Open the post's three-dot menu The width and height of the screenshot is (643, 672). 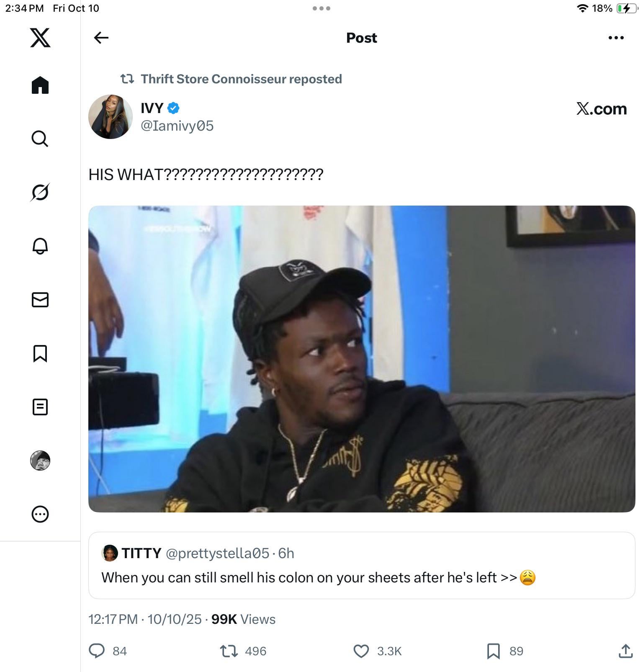pos(616,38)
